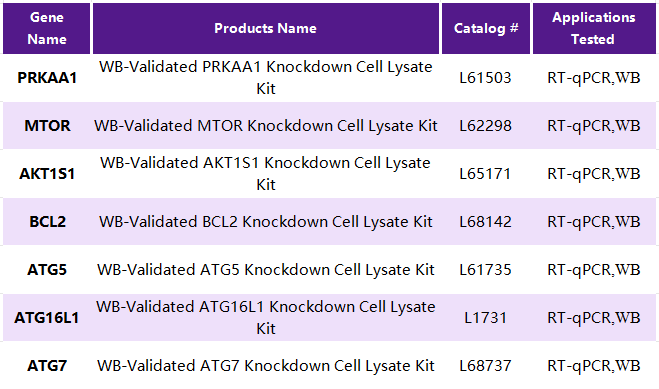The width and height of the screenshot is (659, 389).
Task: Open the ATG5 gene entry
Action: 47,269
